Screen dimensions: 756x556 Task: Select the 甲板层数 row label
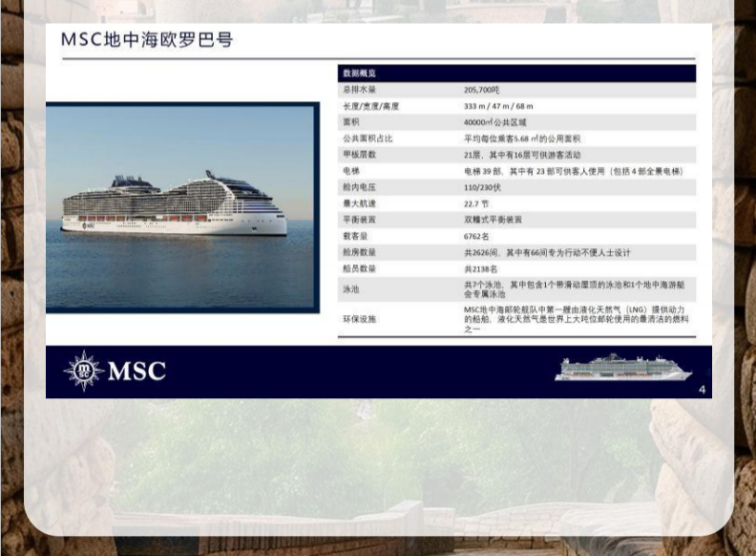(x=360, y=154)
